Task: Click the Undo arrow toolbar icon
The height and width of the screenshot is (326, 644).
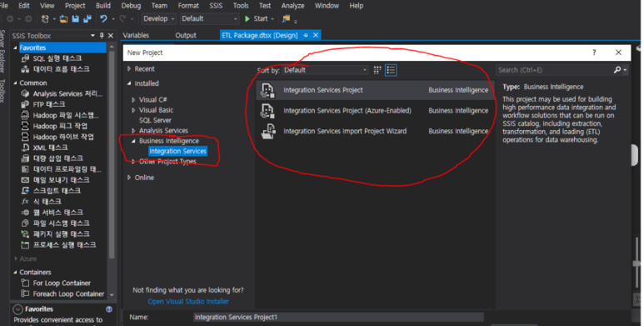Action: pyautogui.click(x=103, y=18)
